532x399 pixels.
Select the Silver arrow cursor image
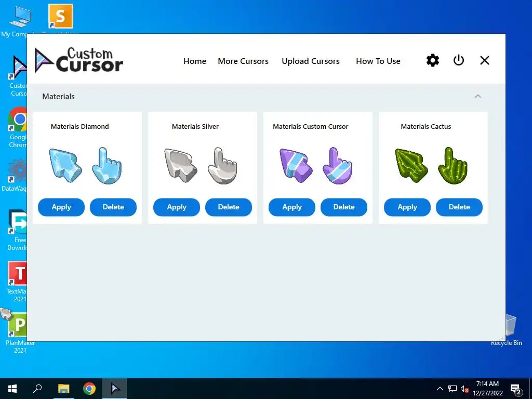[x=180, y=165]
